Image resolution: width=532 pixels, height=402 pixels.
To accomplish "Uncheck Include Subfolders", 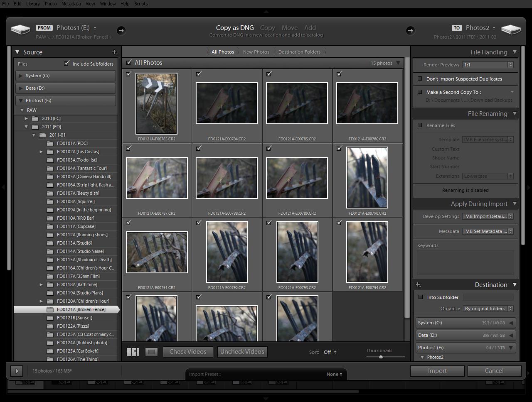I will tap(66, 64).
